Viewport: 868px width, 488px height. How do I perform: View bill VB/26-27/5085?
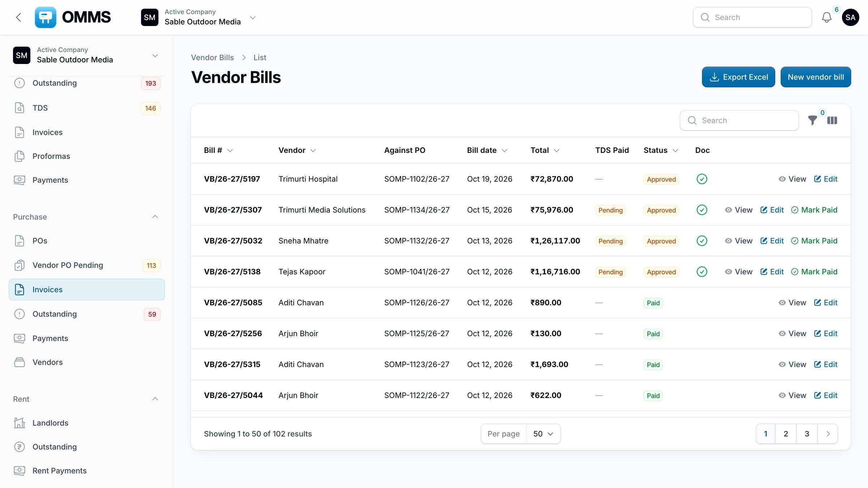click(x=792, y=303)
